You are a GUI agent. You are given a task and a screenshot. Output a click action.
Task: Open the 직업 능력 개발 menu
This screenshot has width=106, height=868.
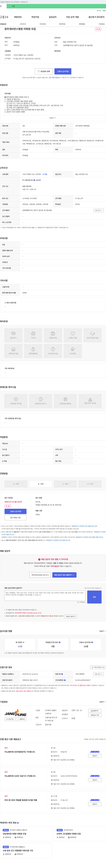click(72, 17)
